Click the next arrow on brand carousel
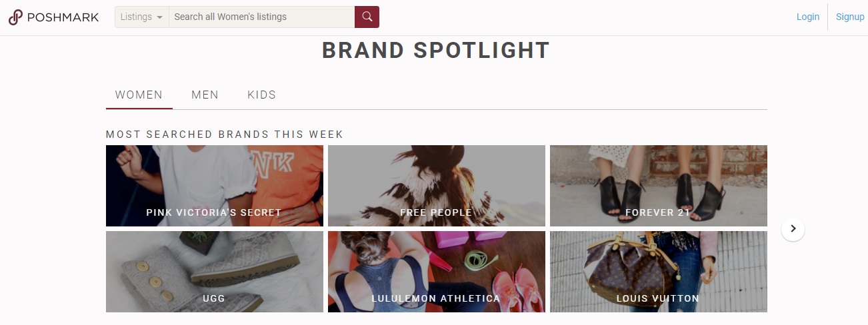 pyautogui.click(x=793, y=228)
